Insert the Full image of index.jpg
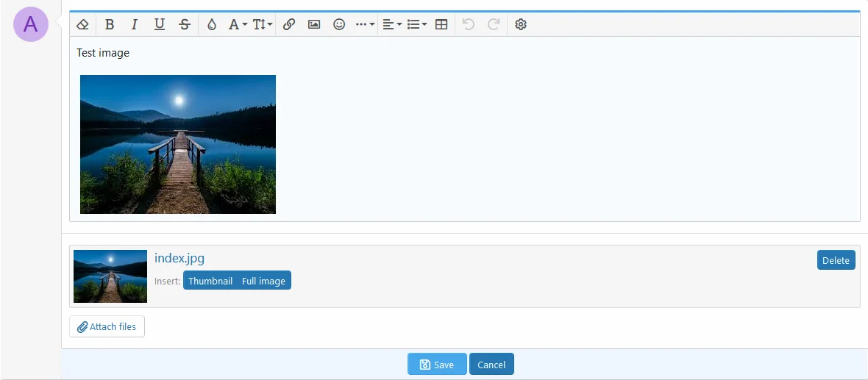Screen dimensions: 868x380 pos(263,281)
